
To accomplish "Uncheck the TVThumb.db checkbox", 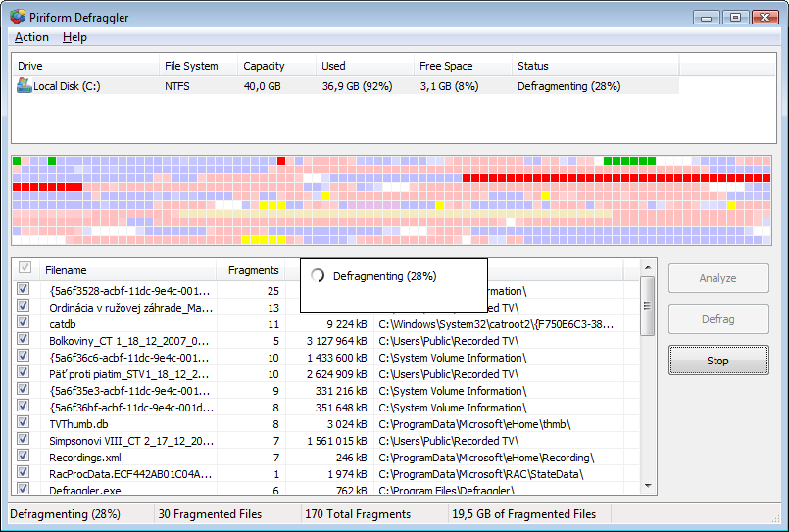I will [23, 422].
